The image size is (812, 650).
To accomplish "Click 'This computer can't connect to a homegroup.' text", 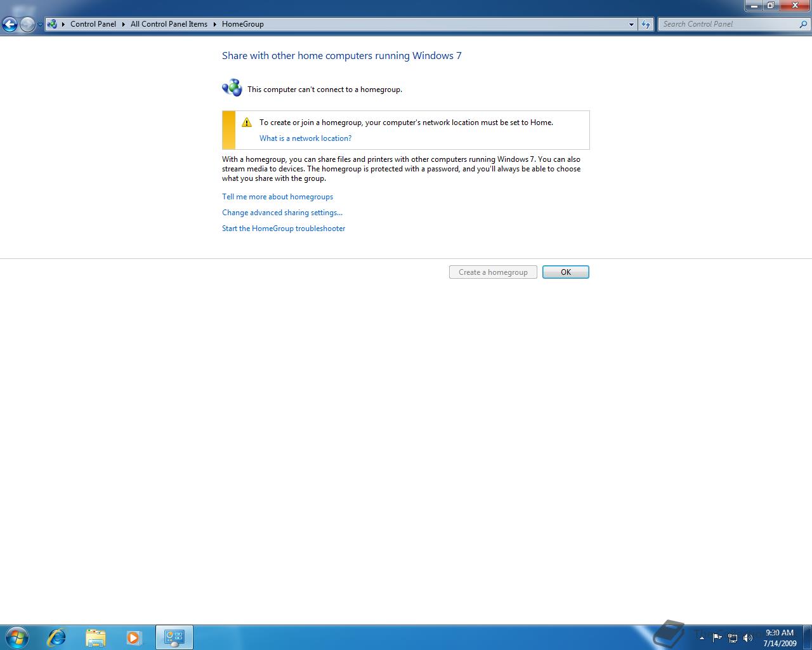I will click(x=325, y=90).
